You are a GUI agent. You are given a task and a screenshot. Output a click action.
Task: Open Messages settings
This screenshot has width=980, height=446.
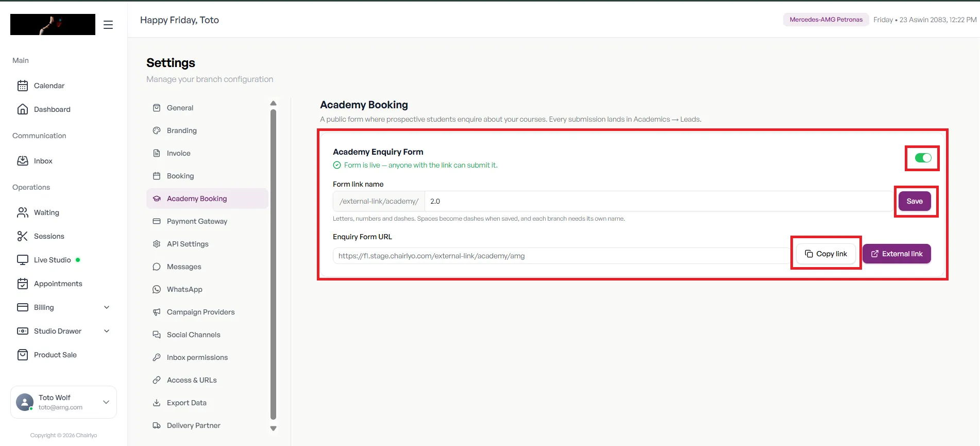coord(207,267)
